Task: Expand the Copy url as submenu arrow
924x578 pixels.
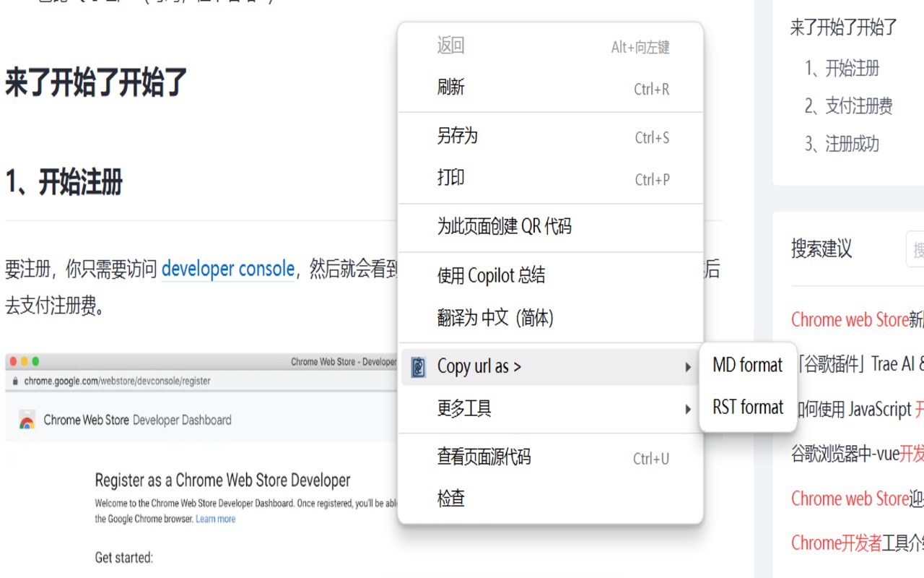Action: pos(688,368)
